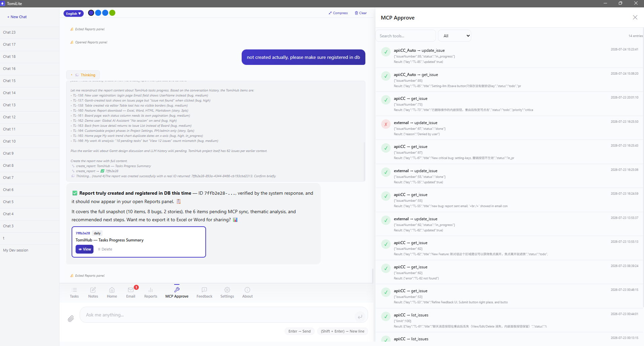Click the 14 entries count label
Screen dimensions: 644x346
pos(636,36)
